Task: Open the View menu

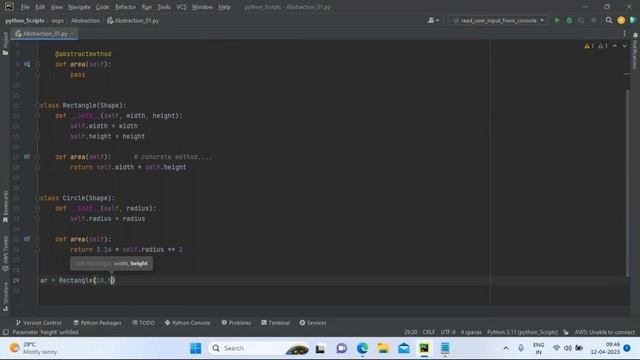Action: coord(57,7)
